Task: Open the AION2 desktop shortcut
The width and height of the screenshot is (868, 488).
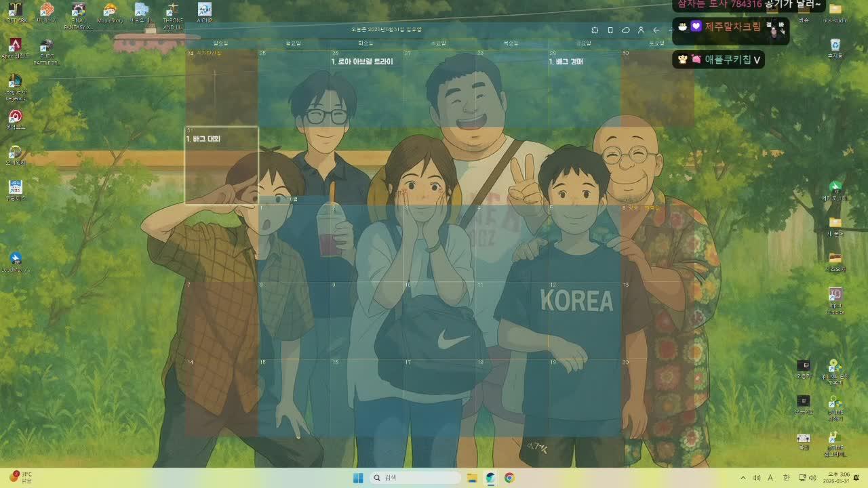Action: 204,13
